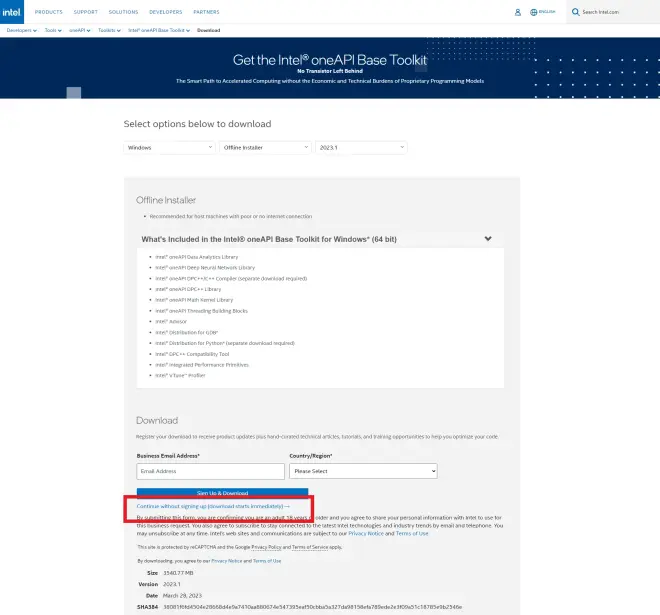
Task: Open Google Terms of Service link
Action: click(310, 547)
